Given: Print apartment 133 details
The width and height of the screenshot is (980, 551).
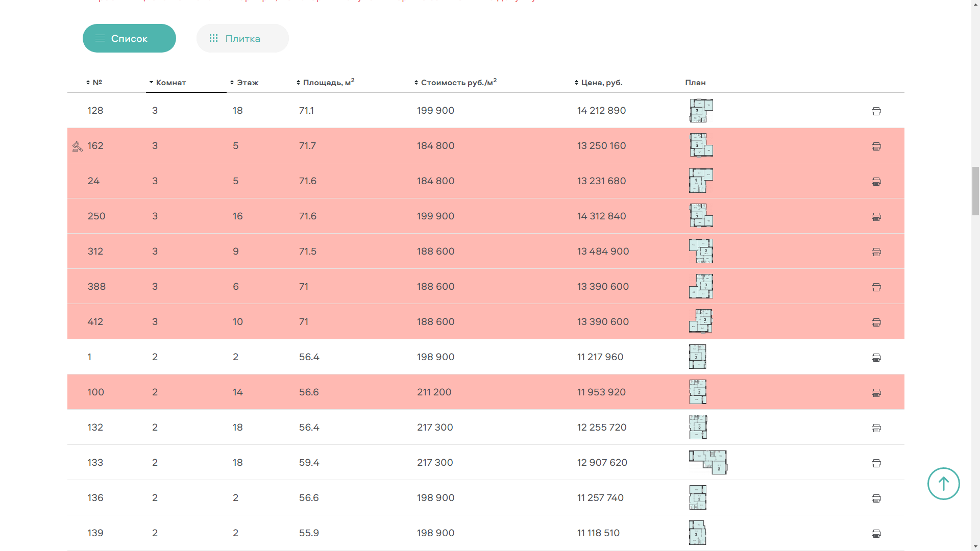Looking at the screenshot, I should tap(876, 463).
